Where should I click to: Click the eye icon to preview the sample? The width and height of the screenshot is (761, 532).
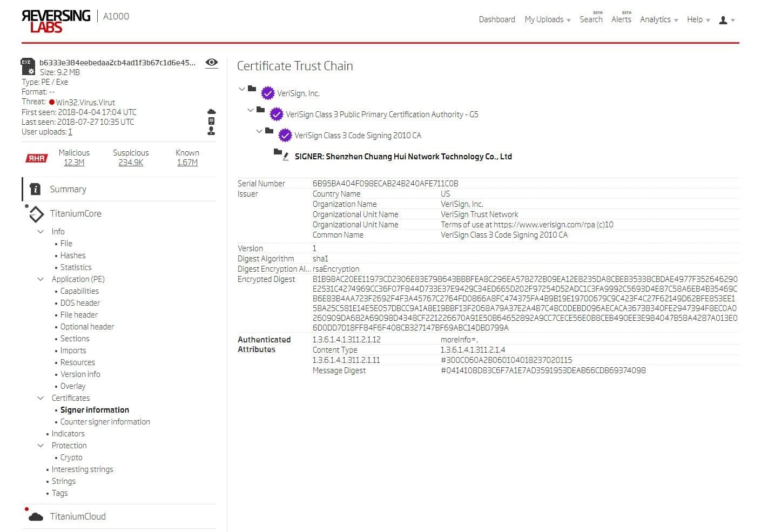click(x=211, y=63)
